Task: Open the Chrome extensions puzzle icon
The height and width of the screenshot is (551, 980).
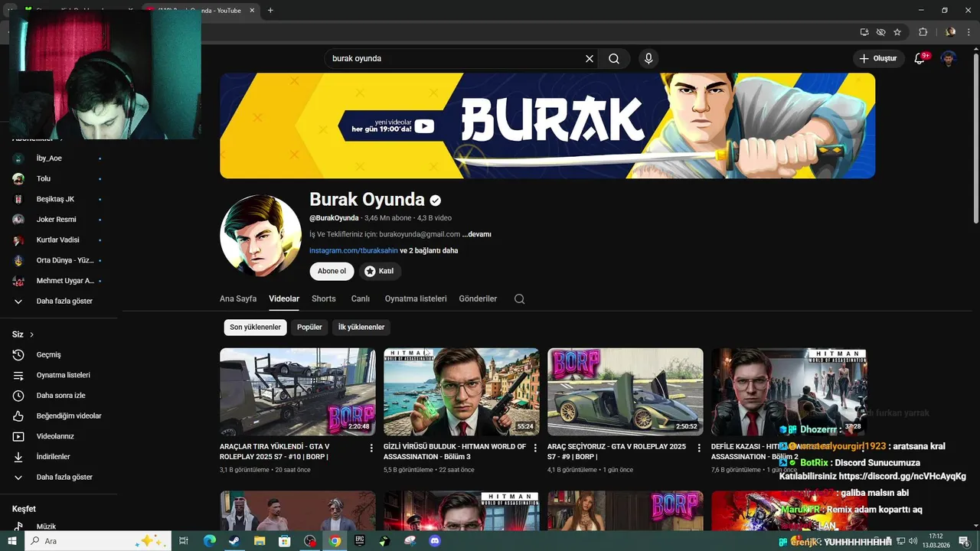Action: [923, 32]
